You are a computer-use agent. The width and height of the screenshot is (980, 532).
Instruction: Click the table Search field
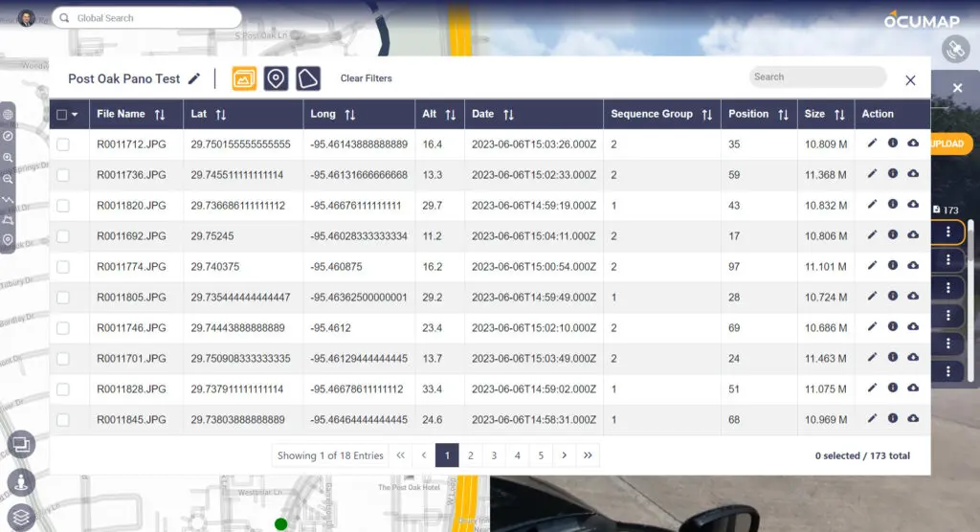[x=817, y=77]
